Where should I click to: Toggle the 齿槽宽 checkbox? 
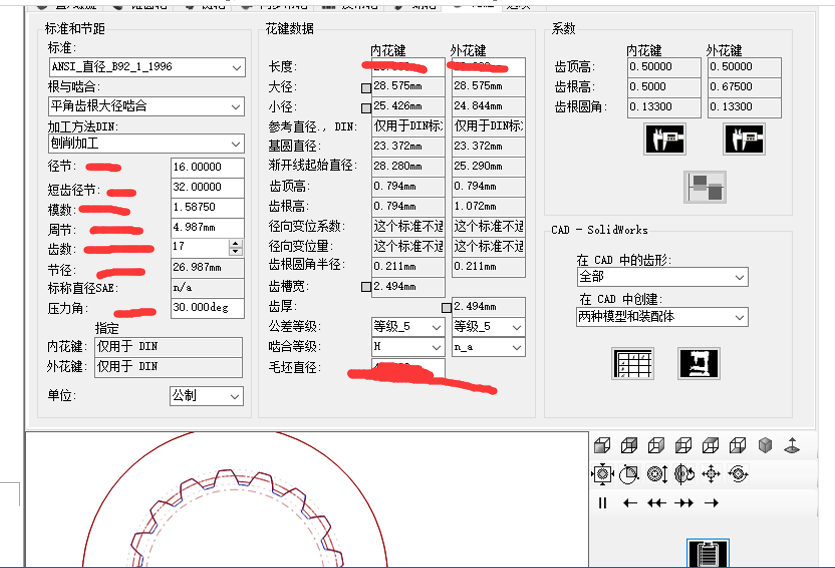pyautogui.click(x=366, y=287)
